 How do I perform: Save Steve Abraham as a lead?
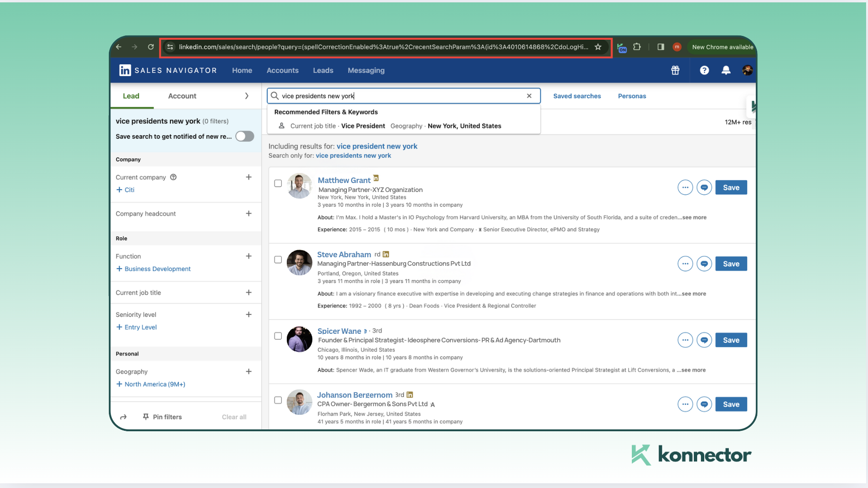[731, 264]
